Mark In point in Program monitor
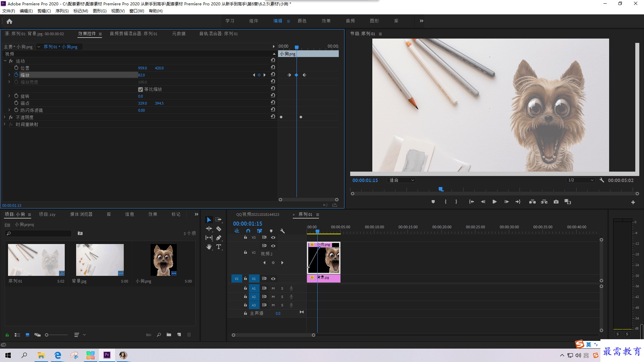 point(445,202)
